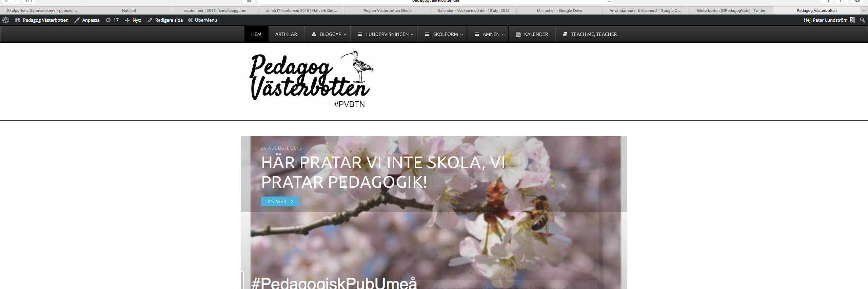
Task: Click the Nytt plus item
Action: click(x=133, y=20)
